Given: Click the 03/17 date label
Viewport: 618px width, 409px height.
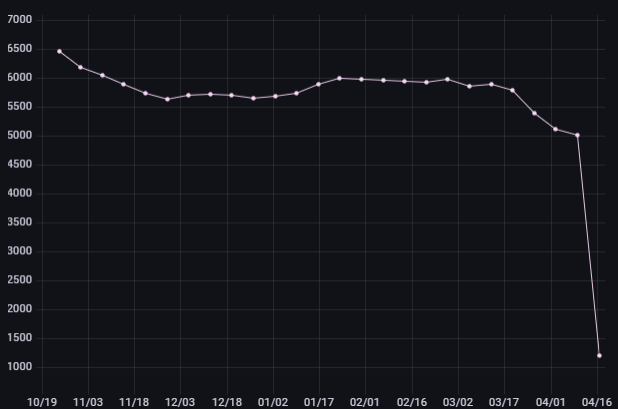Looking at the screenshot, I should point(504,402).
